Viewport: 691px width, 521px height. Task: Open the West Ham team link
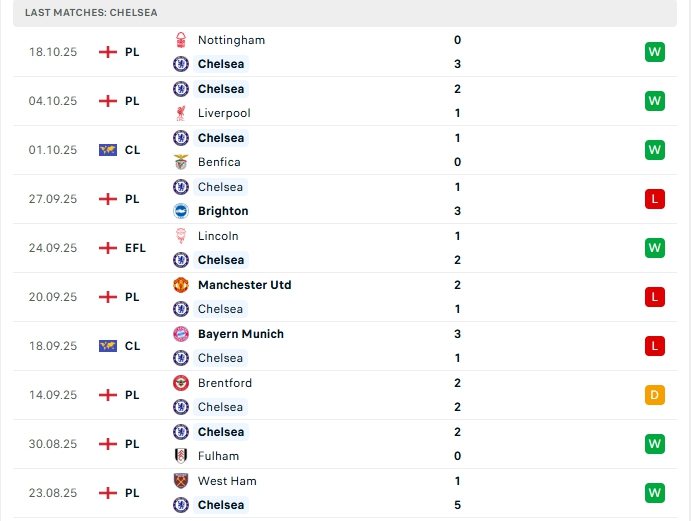[x=227, y=481]
